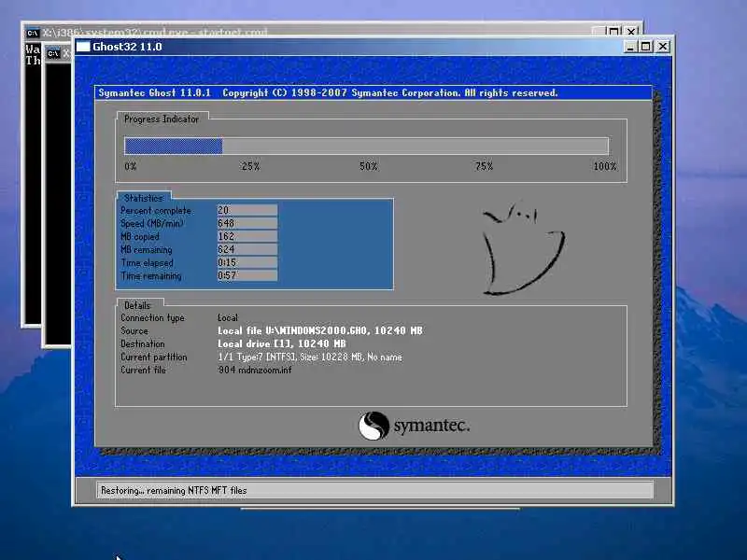Click the Symantec Ghost copyright header
The height and width of the screenshot is (560, 747).
tap(328, 92)
